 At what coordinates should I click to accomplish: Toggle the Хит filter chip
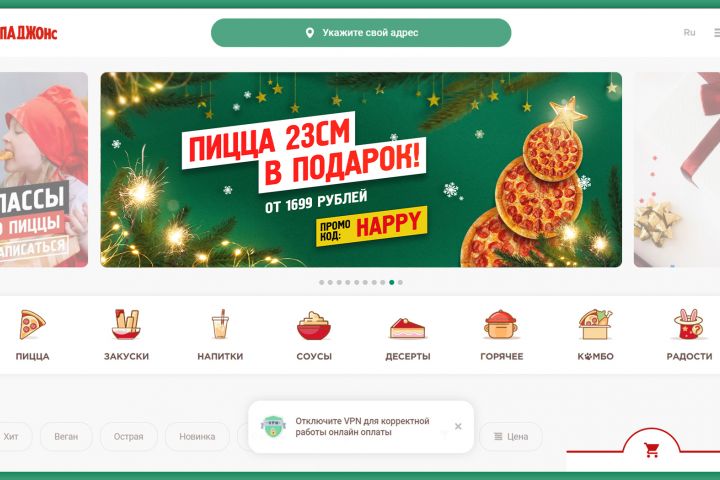point(14,436)
